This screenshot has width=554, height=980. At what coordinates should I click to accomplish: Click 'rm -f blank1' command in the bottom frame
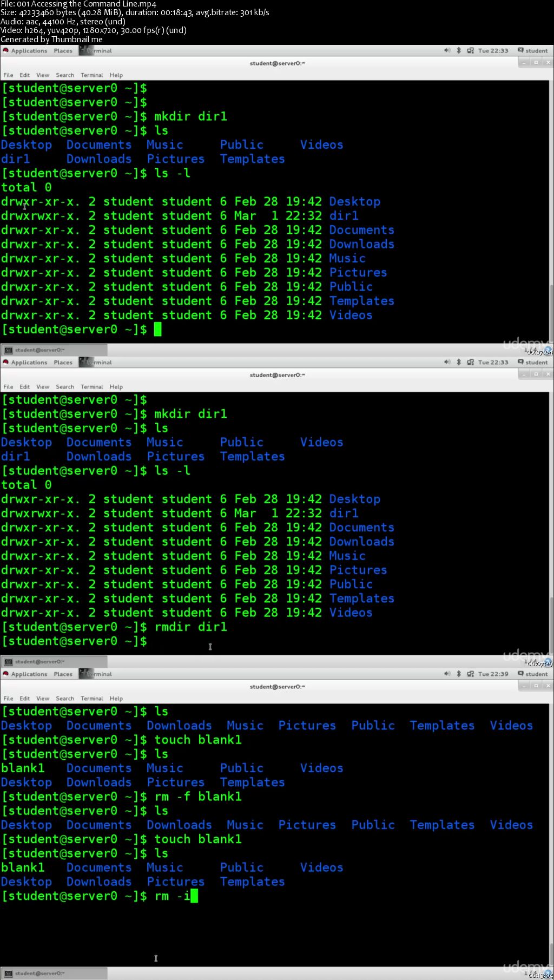[198, 797]
